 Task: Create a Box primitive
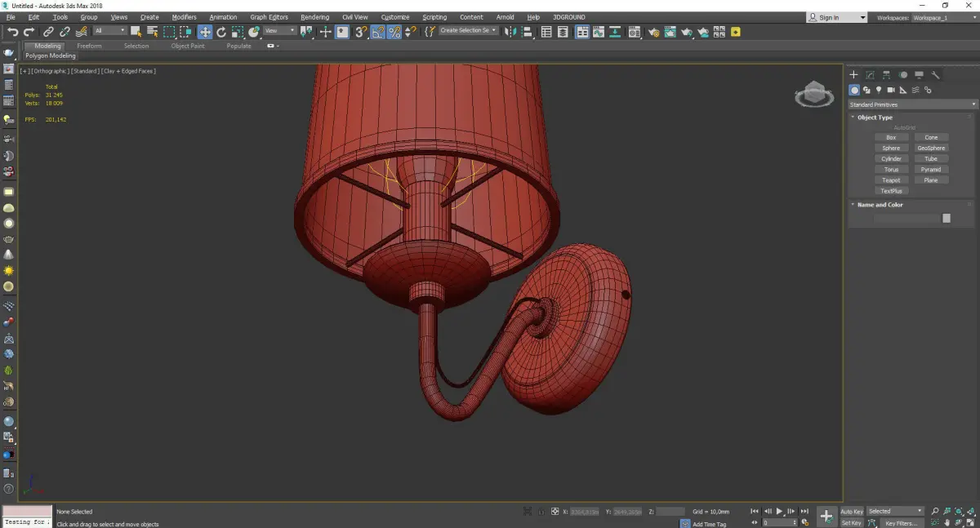(891, 137)
